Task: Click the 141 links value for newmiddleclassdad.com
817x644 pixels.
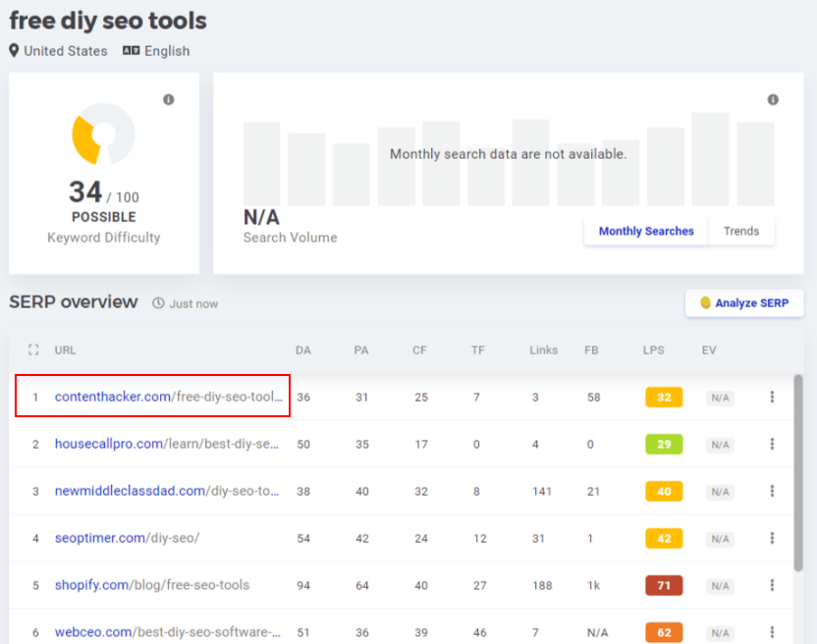Action: click(x=542, y=491)
